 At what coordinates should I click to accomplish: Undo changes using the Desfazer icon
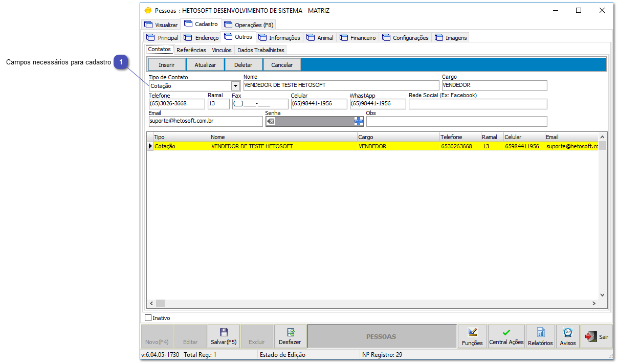point(291,336)
